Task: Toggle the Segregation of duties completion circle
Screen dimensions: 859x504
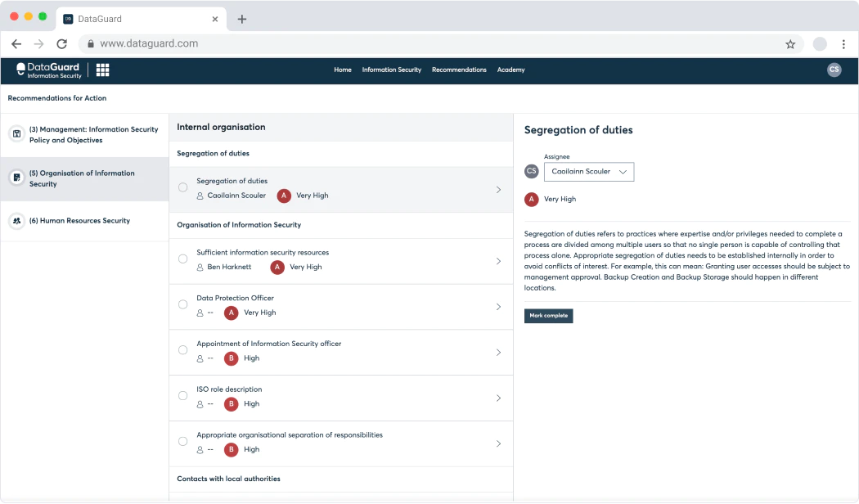Action: click(x=183, y=187)
